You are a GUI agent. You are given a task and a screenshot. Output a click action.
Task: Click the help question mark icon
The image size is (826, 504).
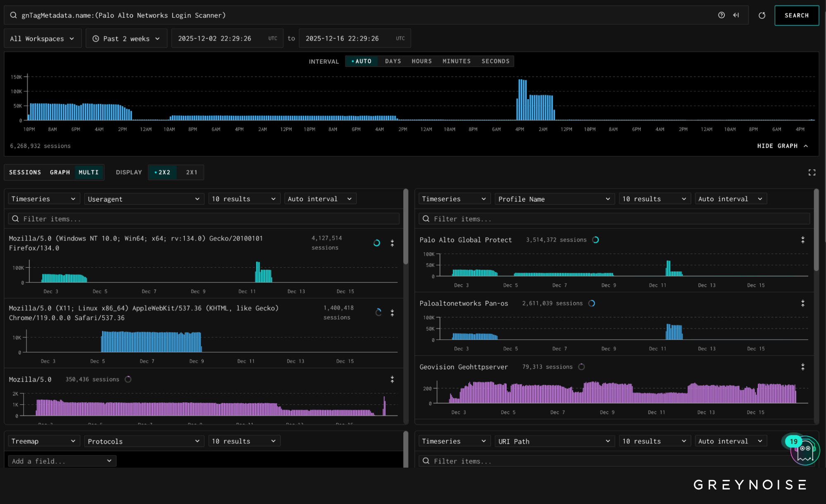721,15
